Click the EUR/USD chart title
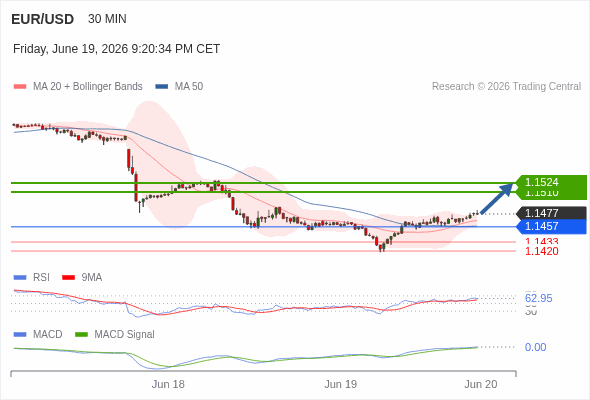590x400 pixels. [x=43, y=19]
